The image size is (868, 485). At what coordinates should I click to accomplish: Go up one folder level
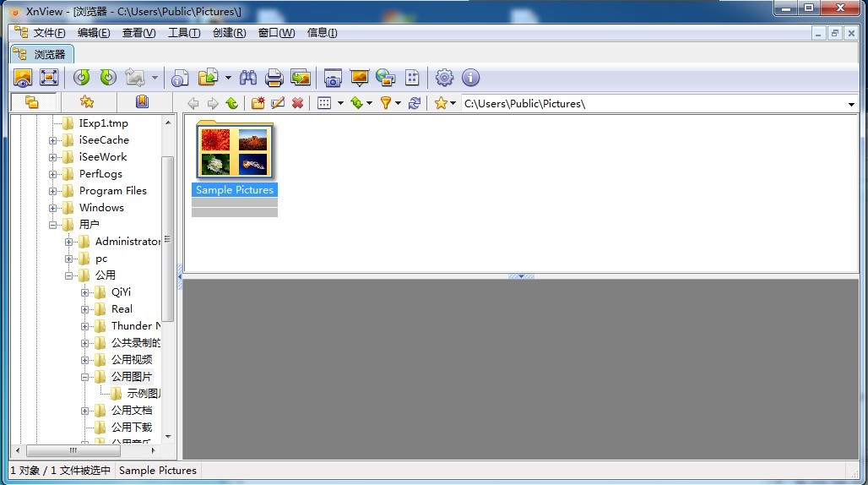[231, 103]
